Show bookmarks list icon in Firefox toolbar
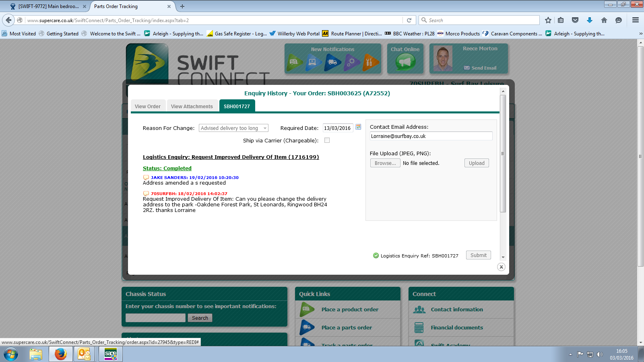 point(561,20)
